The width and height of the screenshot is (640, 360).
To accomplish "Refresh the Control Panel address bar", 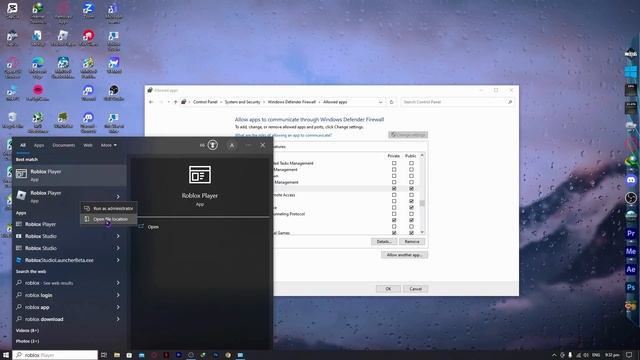I will [x=391, y=102].
